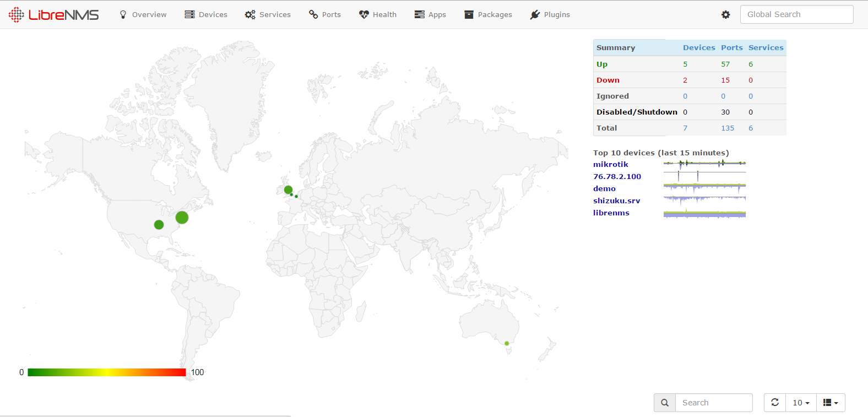The height and width of the screenshot is (417, 868).
Task: View the mikrotik traffic mini-graph
Action: tap(704, 164)
